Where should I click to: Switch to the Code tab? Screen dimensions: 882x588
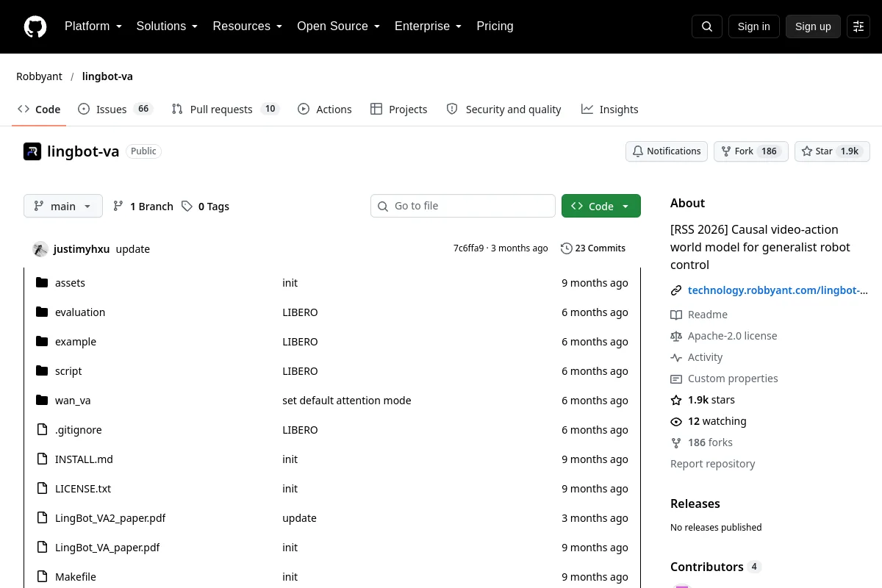pyautogui.click(x=39, y=110)
